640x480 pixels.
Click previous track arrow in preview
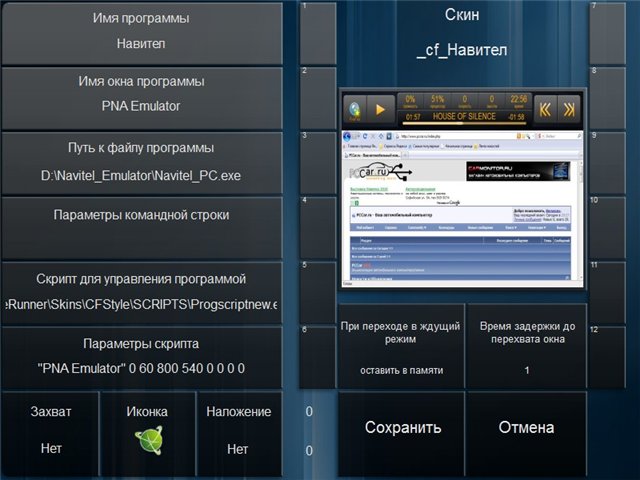tap(545, 108)
